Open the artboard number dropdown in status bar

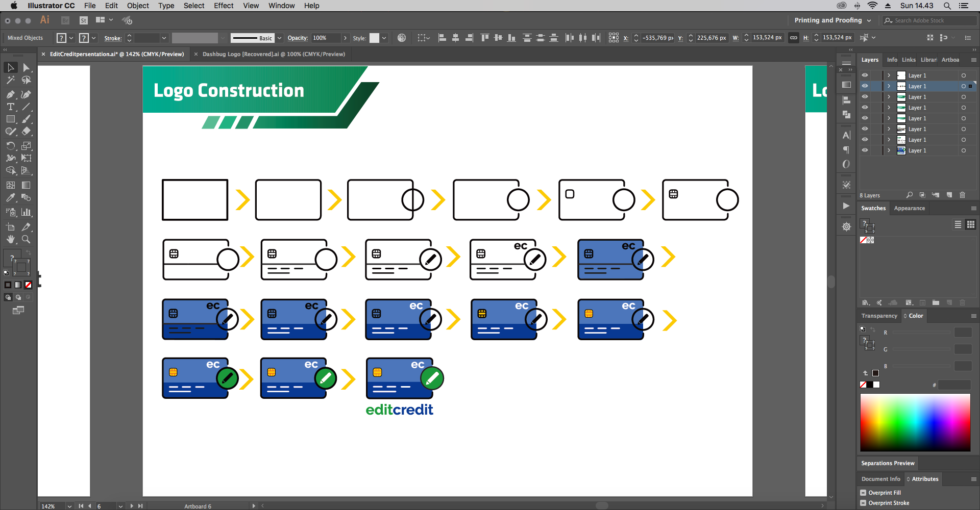[120, 506]
